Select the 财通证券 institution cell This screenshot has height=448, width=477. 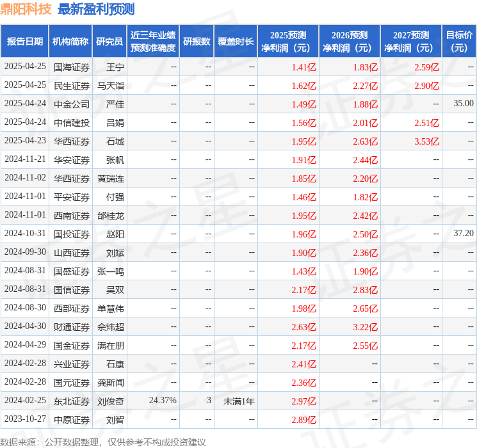(x=72, y=327)
